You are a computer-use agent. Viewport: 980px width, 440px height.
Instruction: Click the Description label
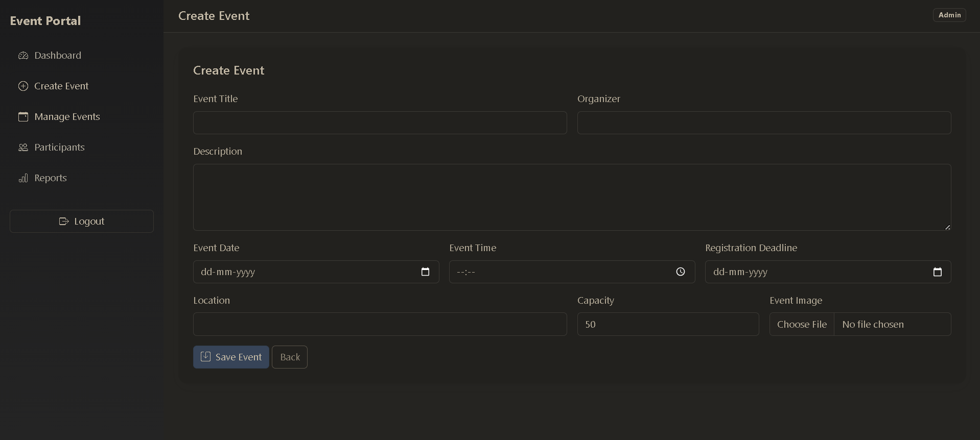218,152
